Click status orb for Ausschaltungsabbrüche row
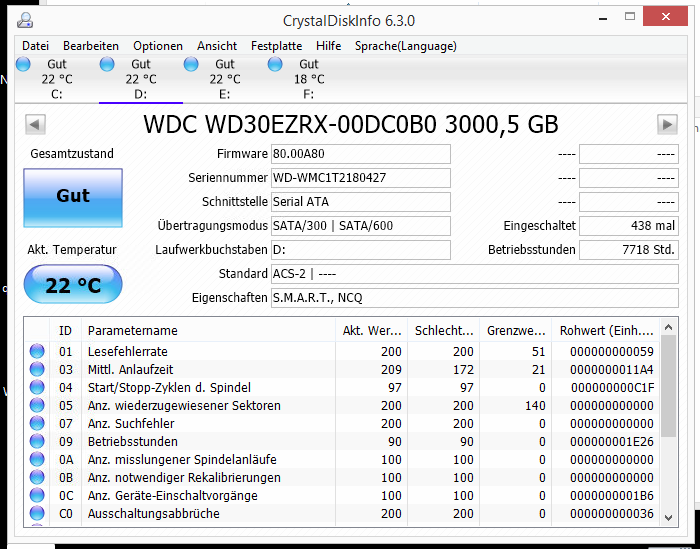 coord(37,513)
